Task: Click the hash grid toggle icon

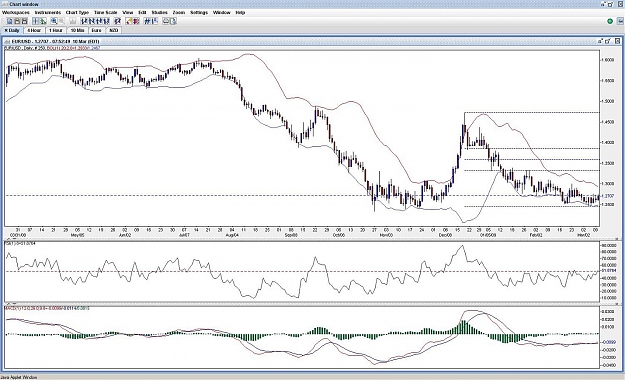Action: 147,22
